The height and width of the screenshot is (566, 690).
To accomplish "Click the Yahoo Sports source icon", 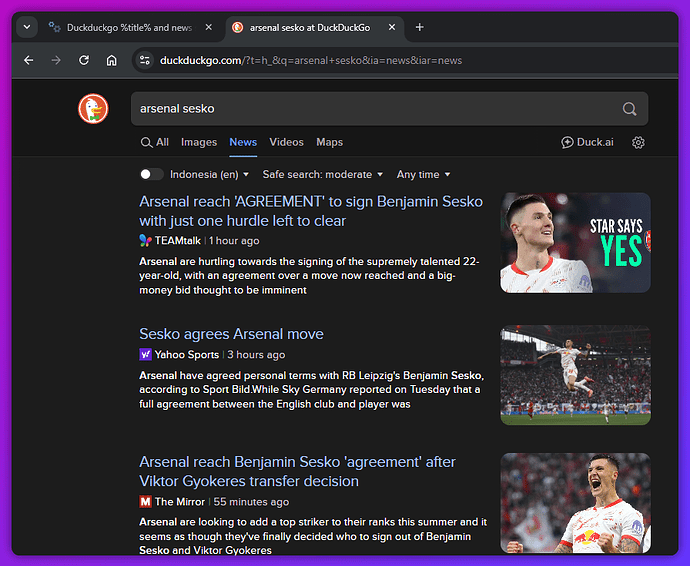I will (x=145, y=354).
